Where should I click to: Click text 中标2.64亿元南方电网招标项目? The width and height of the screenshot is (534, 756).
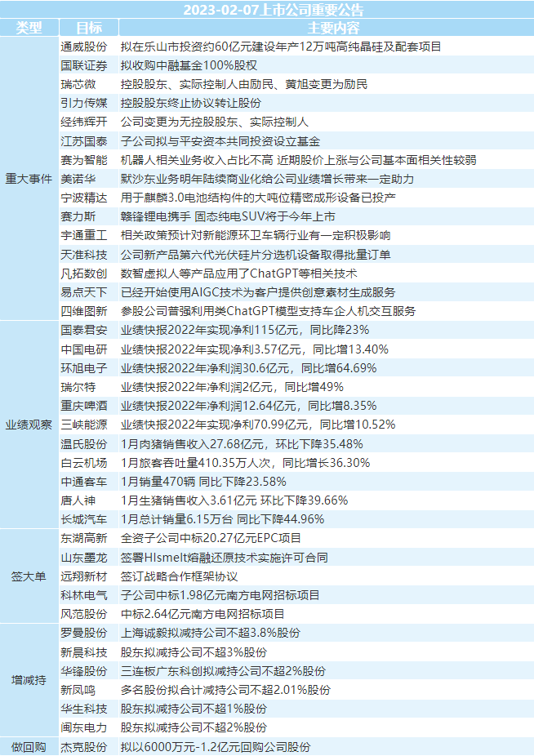(202, 613)
